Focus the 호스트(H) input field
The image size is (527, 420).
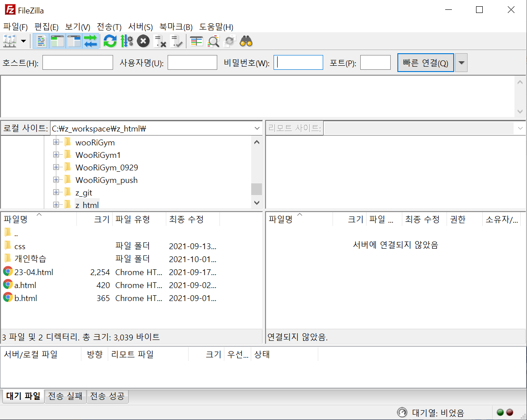coord(78,63)
